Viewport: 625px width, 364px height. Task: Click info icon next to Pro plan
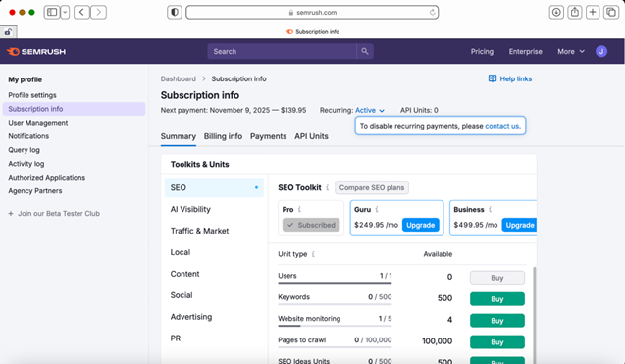pos(299,209)
